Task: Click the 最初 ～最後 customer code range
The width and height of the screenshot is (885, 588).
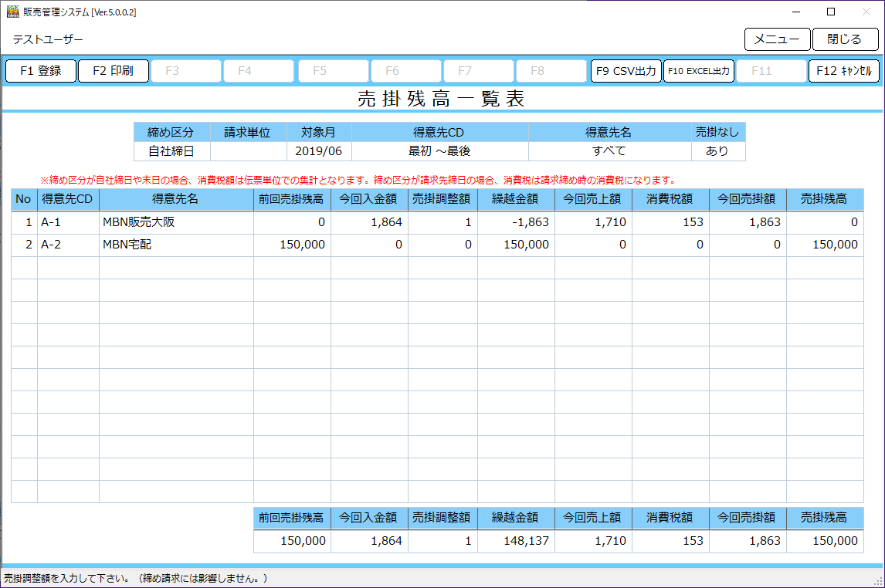Action: (x=439, y=151)
